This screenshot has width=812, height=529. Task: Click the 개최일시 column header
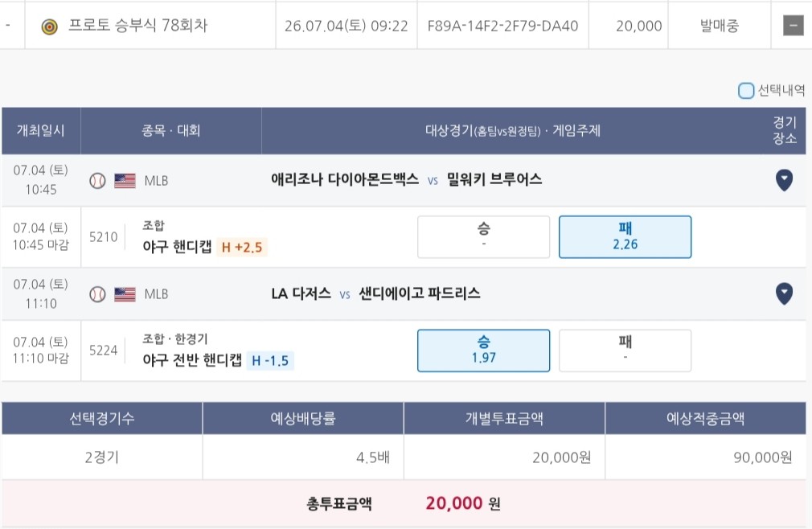[41, 130]
